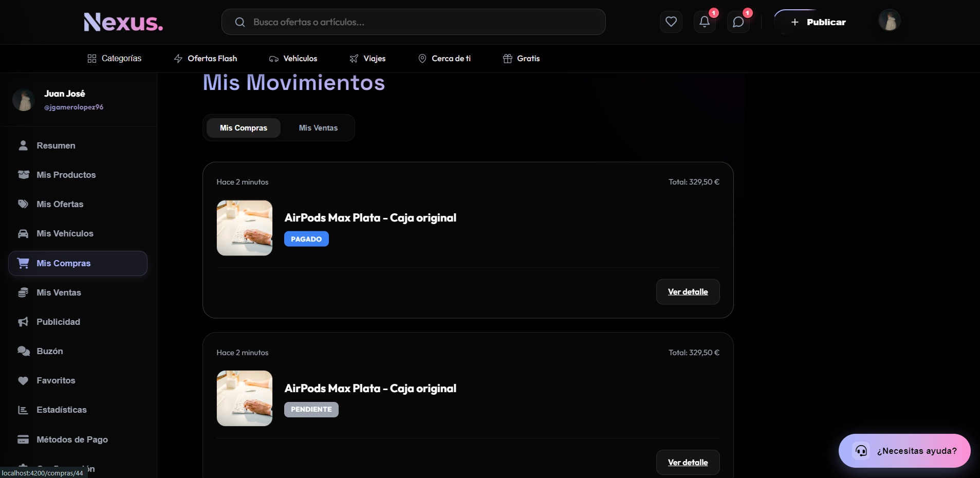980x478 pixels.
Task: Open Gratis section
Action: click(x=522, y=59)
